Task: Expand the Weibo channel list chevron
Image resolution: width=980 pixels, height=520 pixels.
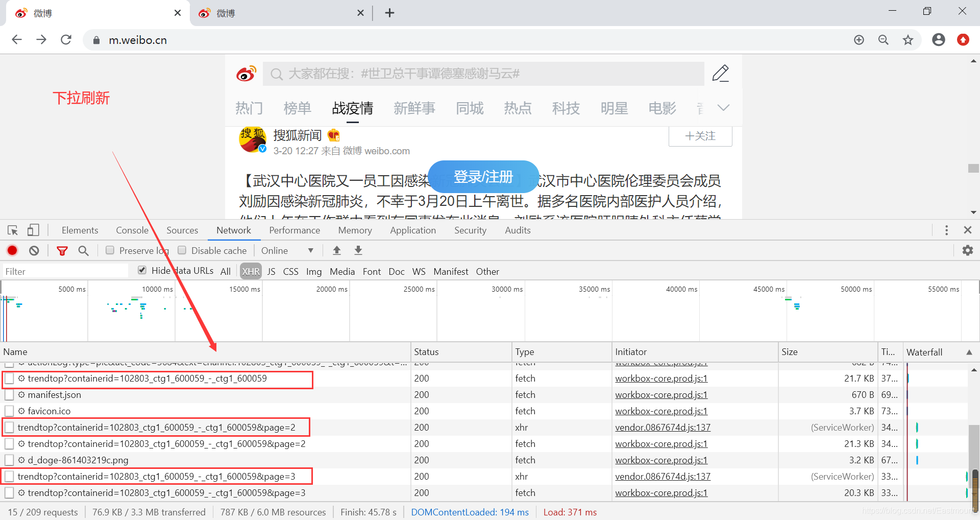Action: (x=723, y=108)
